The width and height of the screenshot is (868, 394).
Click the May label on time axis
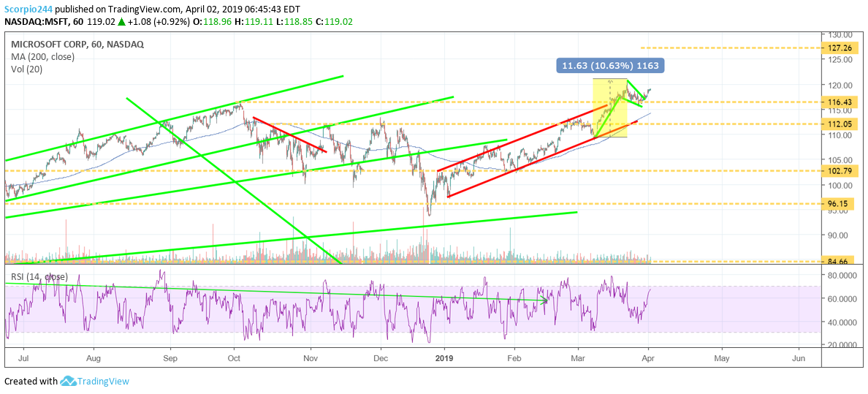723,358
